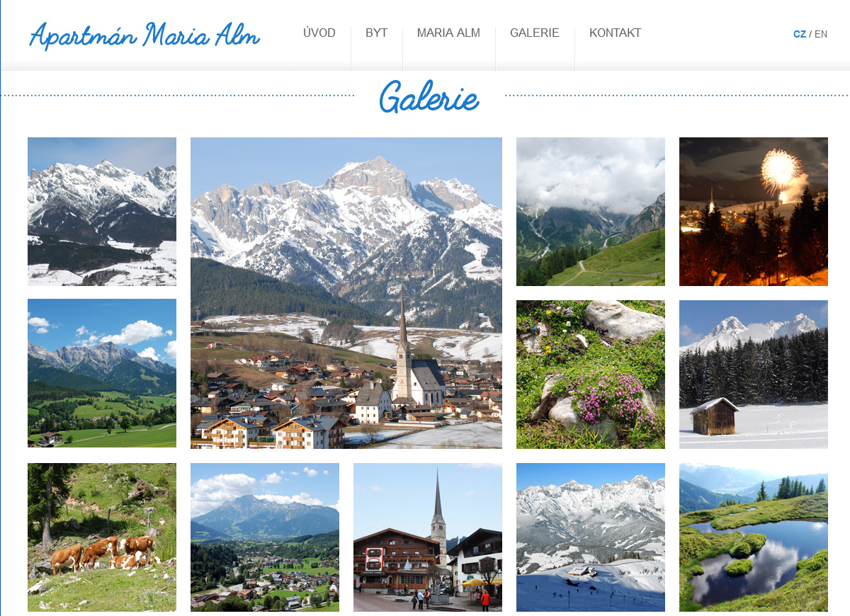Screen dimensions: 850x616
Task: Click the Apartmán Maria Alm logo
Action: pos(144,35)
